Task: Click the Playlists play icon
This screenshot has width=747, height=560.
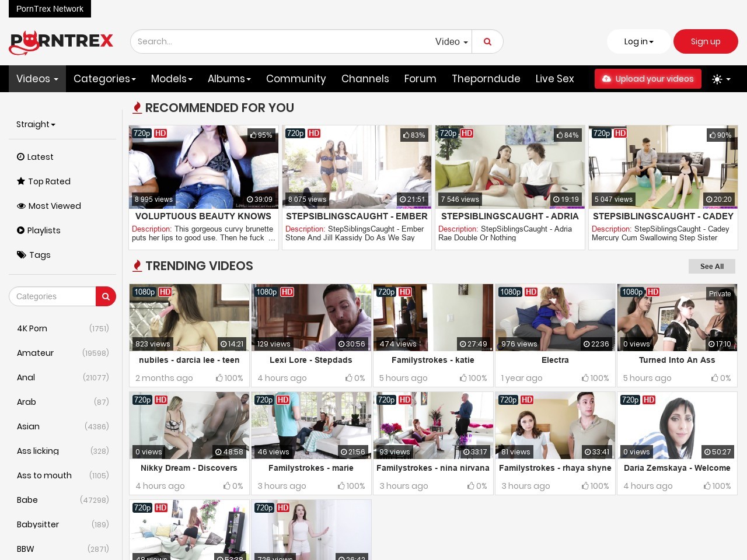Action: click(20, 230)
